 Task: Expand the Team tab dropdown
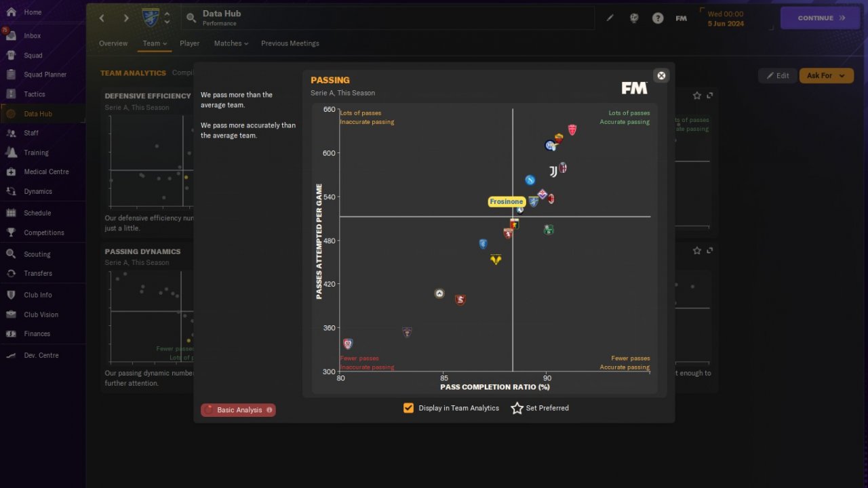155,43
